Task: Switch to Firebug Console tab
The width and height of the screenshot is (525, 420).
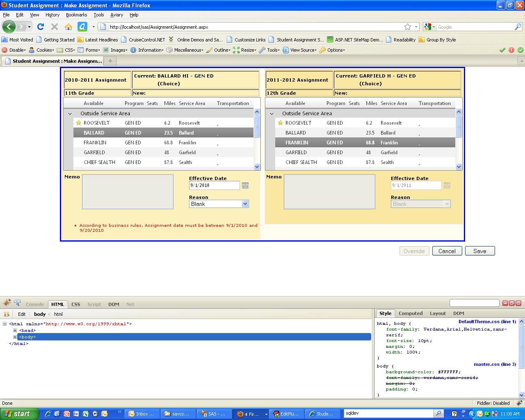Action: point(35,304)
